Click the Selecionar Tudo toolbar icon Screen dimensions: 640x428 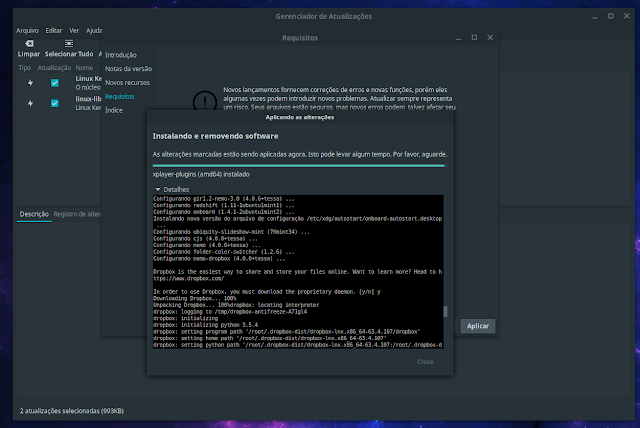point(69,43)
